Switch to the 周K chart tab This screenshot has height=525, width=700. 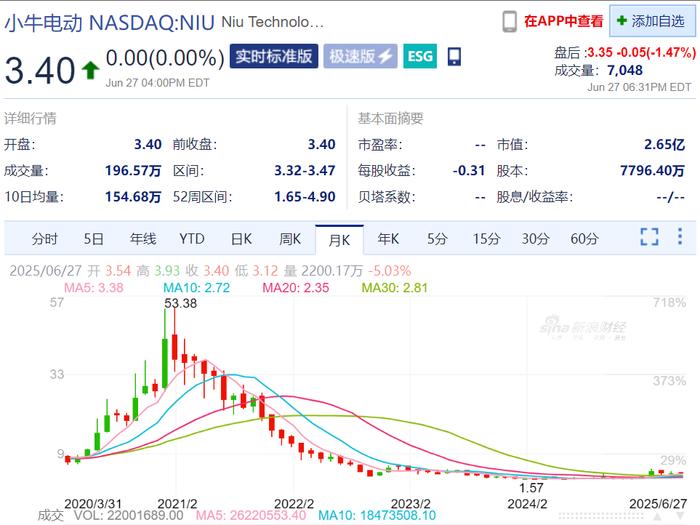pos(290,239)
